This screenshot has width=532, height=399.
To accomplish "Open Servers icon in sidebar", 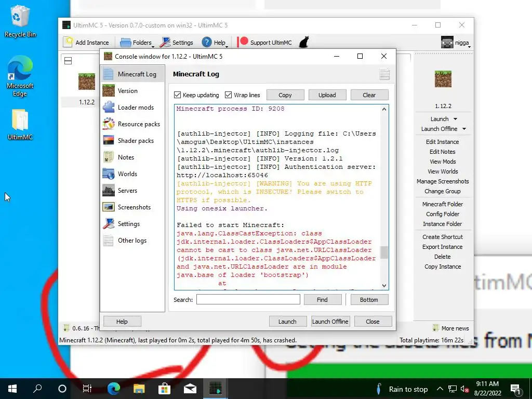I will point(108,190).
